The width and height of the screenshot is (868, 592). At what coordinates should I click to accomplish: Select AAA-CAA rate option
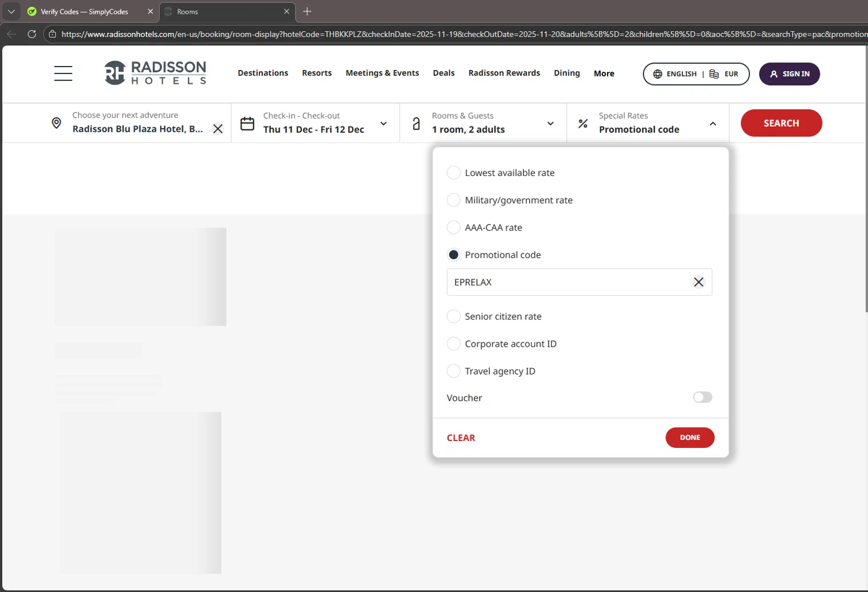[x=454, y=227]
